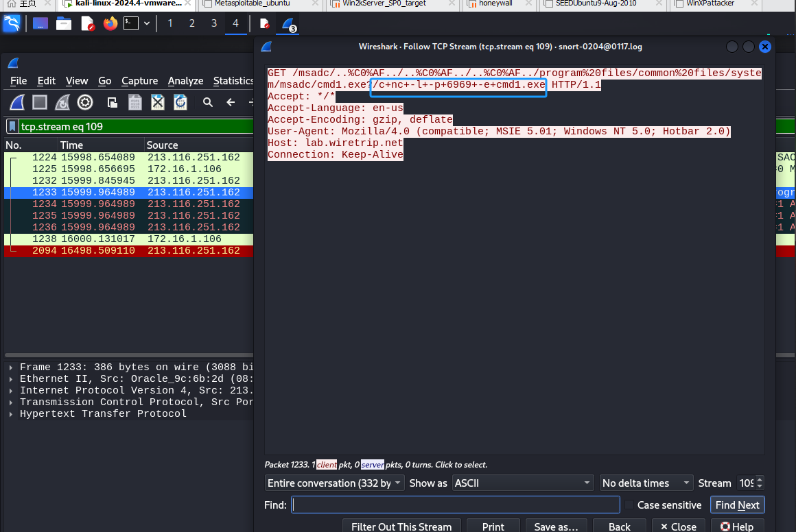Open terminal dropdown arrow in panel

(x=147, y=23)
